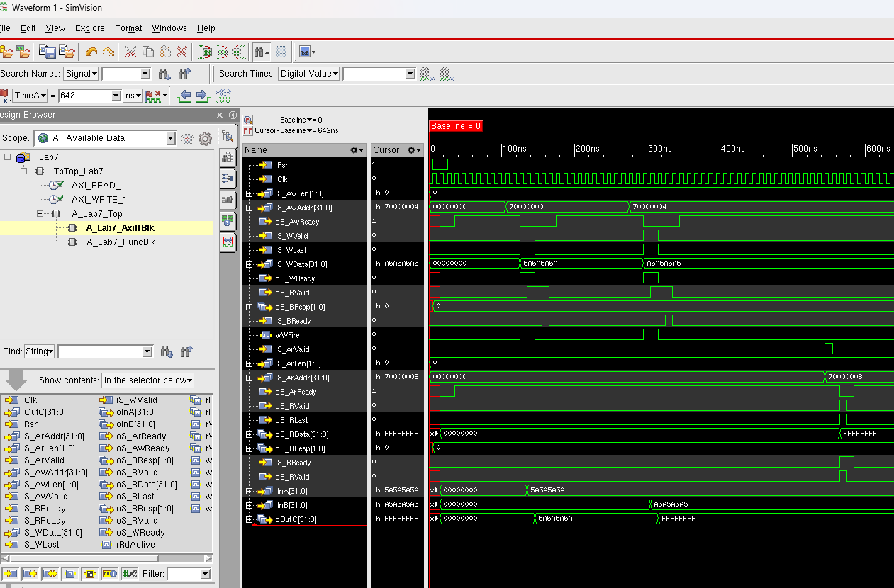The height and width of the screenshot is (588, 894).
Task: Click the sidebar waveform compare icon
Action: [228, 242]
